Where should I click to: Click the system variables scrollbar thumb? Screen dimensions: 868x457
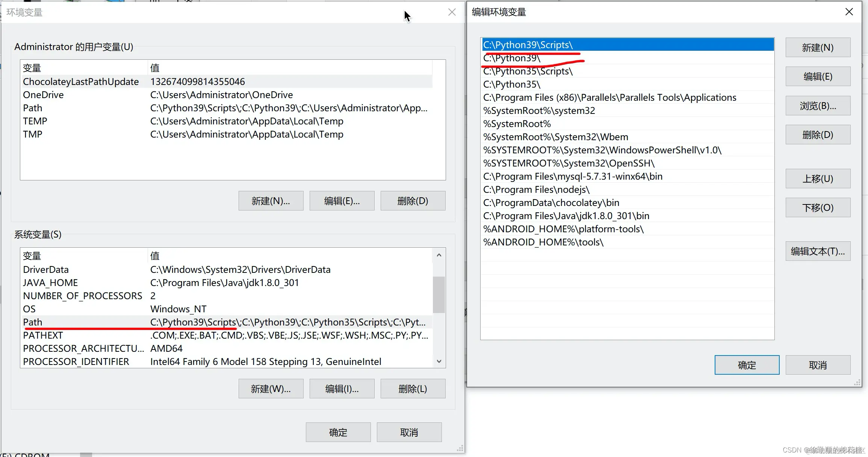439,295
